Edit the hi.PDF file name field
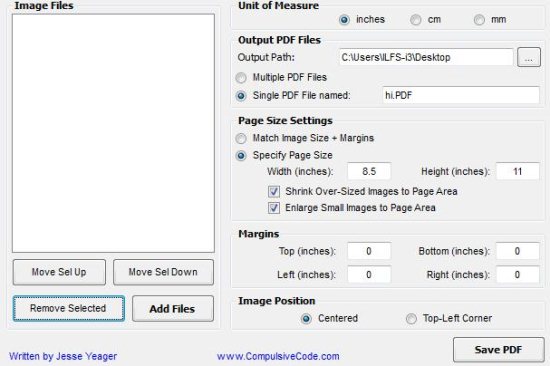550x366 pixels. tap(461, 95)
